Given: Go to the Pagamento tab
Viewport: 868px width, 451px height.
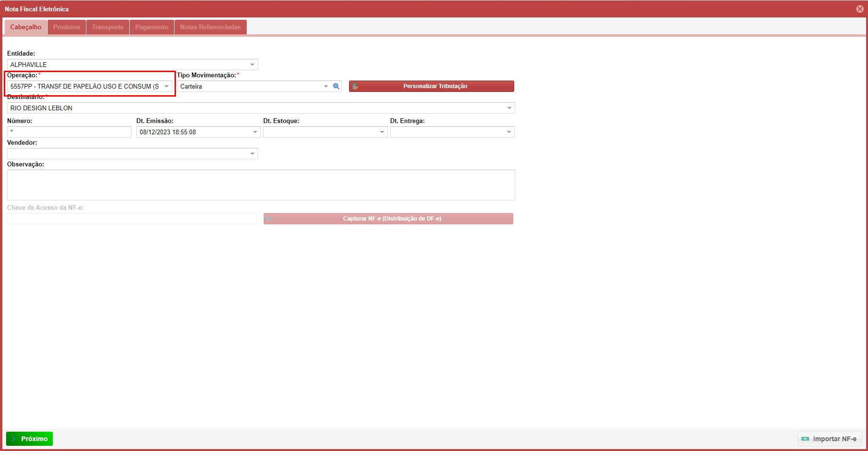Looking at the screenshot, I should click(x=151, y=27).
